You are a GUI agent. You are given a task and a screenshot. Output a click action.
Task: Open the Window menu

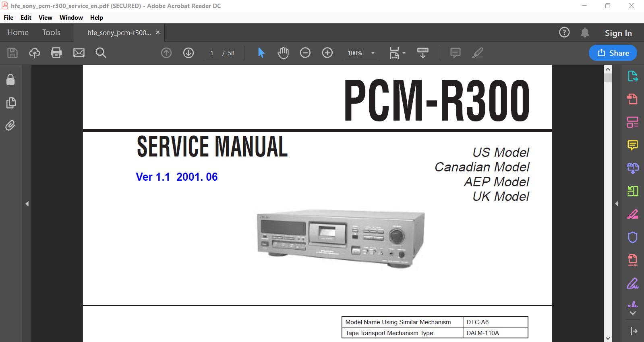coord(71,18)
